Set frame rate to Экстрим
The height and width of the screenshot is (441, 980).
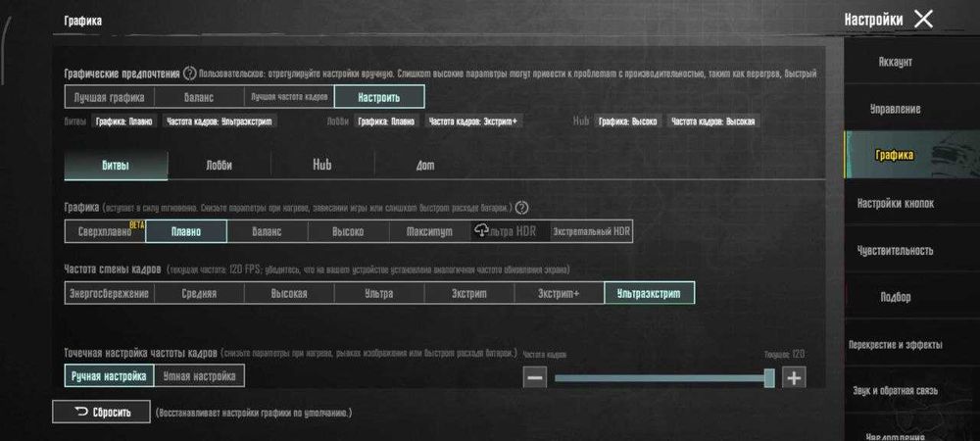coord(468,293)
